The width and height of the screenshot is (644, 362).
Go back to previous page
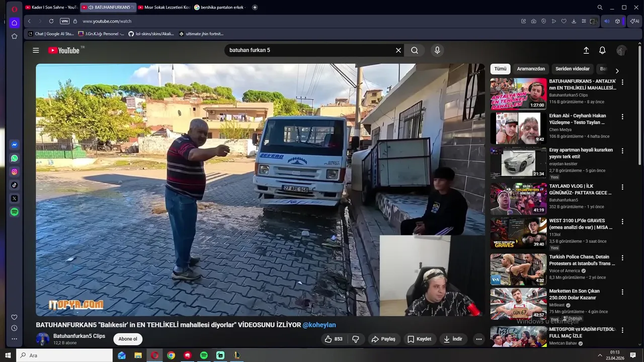(29, 21)
